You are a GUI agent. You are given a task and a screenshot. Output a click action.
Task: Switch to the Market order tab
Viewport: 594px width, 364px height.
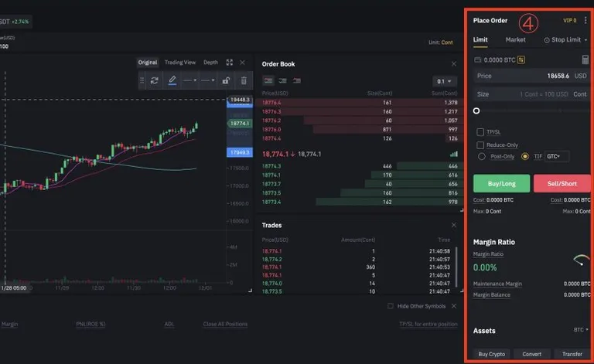click(515, 39)
